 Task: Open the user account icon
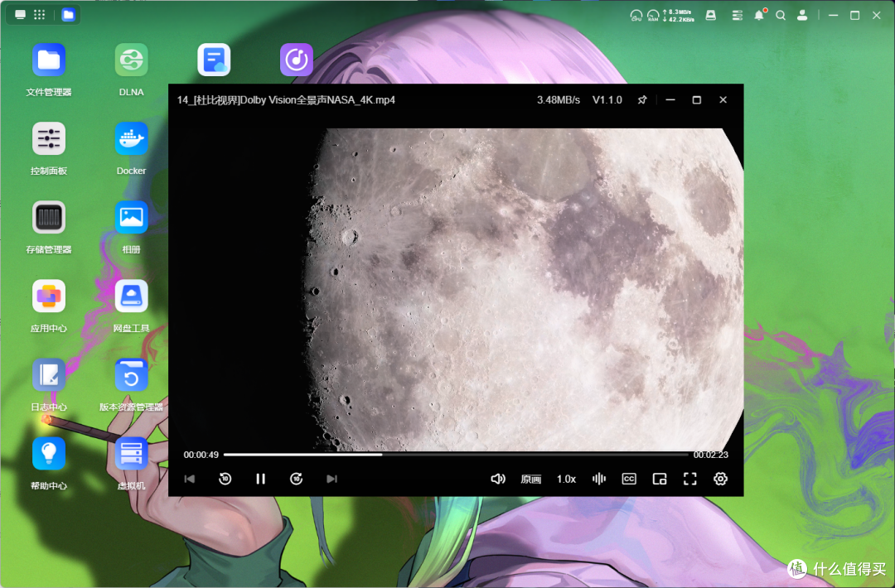pyautogui.click(x=802, y=16)
